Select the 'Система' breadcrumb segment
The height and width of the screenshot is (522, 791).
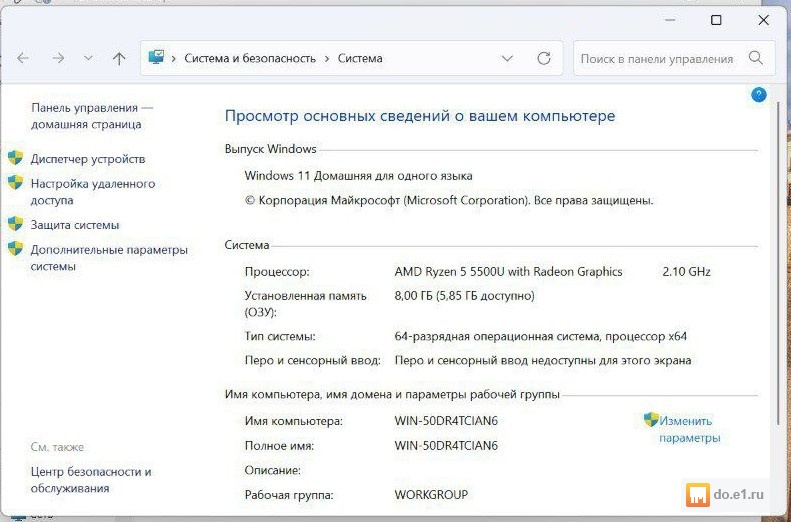[360, 59]
